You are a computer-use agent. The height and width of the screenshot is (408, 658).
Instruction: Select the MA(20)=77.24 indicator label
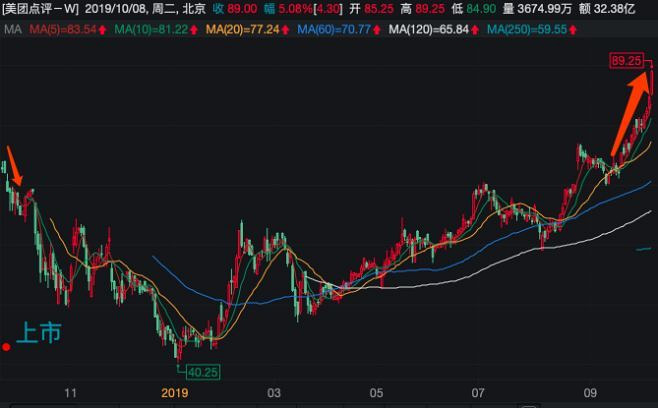(x=242, y=30)
